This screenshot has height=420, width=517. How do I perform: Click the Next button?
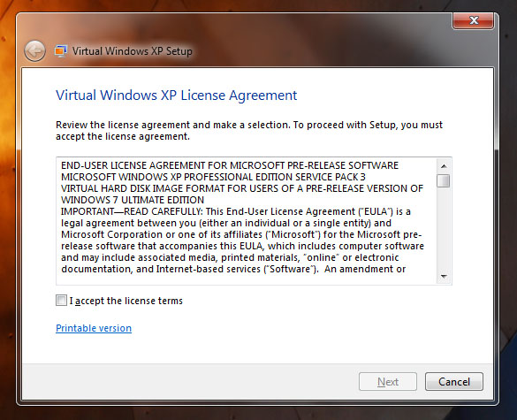pos(388,382)
